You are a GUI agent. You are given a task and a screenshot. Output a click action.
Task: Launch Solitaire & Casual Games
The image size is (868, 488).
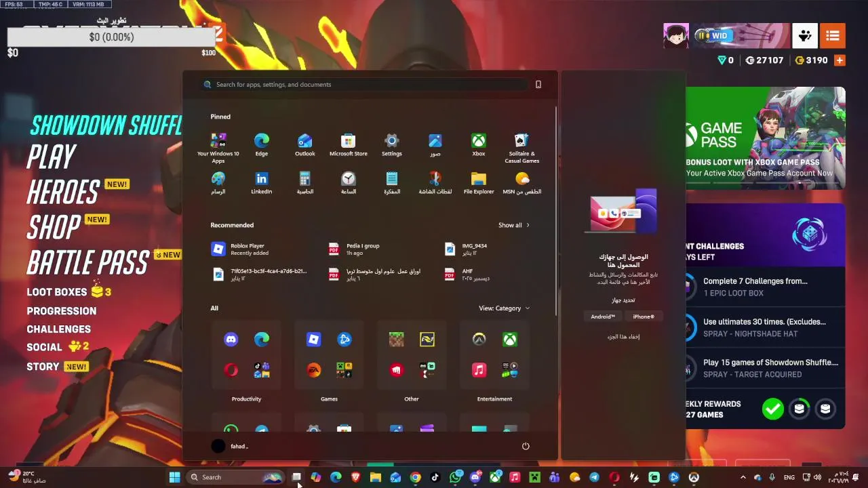pos(521,148)
